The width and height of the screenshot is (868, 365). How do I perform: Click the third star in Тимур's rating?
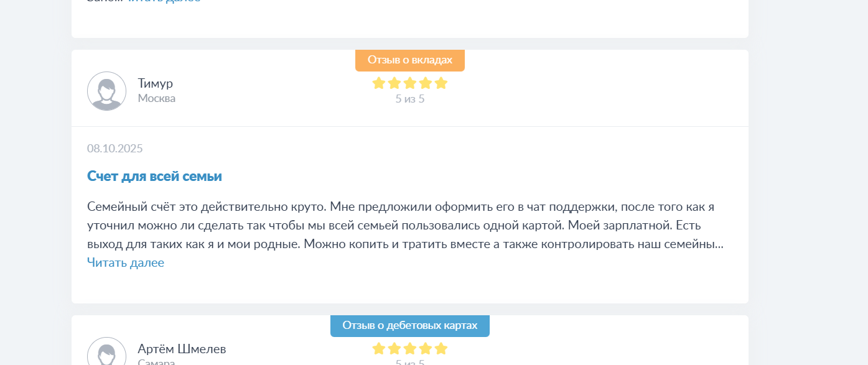tap(410, 83)
